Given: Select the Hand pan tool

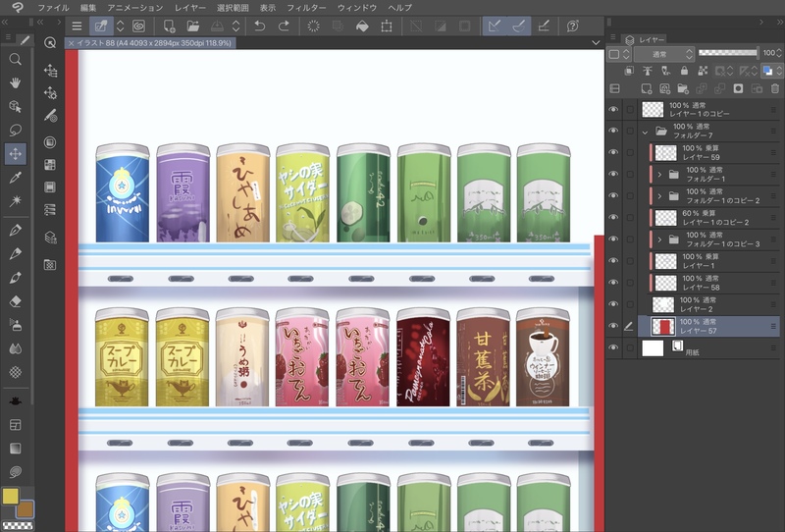Looking at the screenshot, I should pos(16,82).
